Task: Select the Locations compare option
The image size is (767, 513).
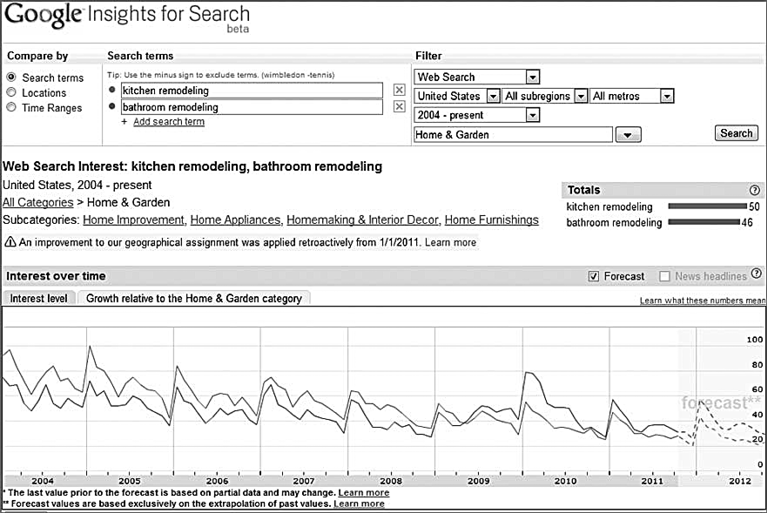Action: tap(11, 92)
